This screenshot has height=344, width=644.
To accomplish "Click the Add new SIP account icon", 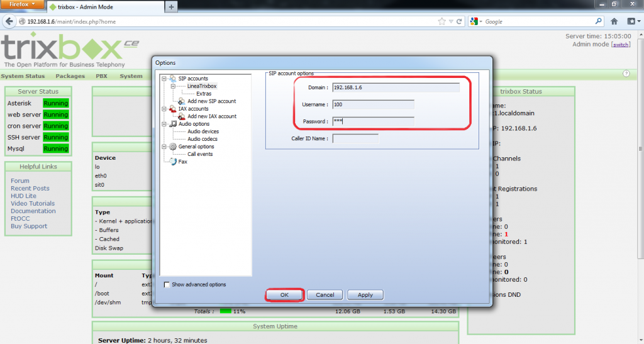I will tap(181, 101).
